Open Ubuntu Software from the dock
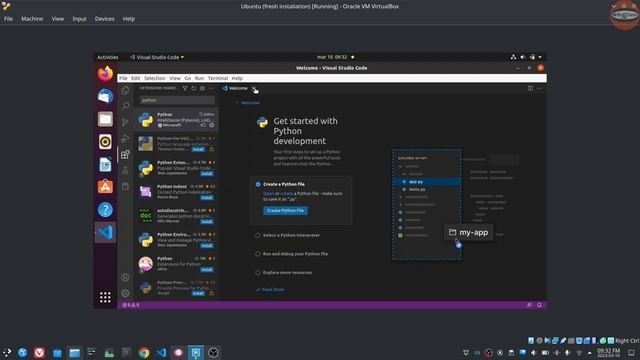Image resolution: width=640 pixels, height=360 pixels. [105, 187]
